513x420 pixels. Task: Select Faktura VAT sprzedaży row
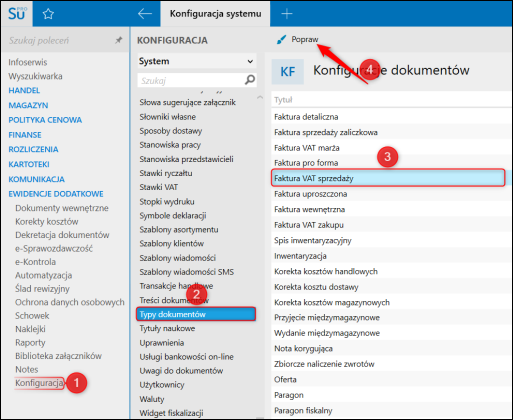[x=388, y=178]
